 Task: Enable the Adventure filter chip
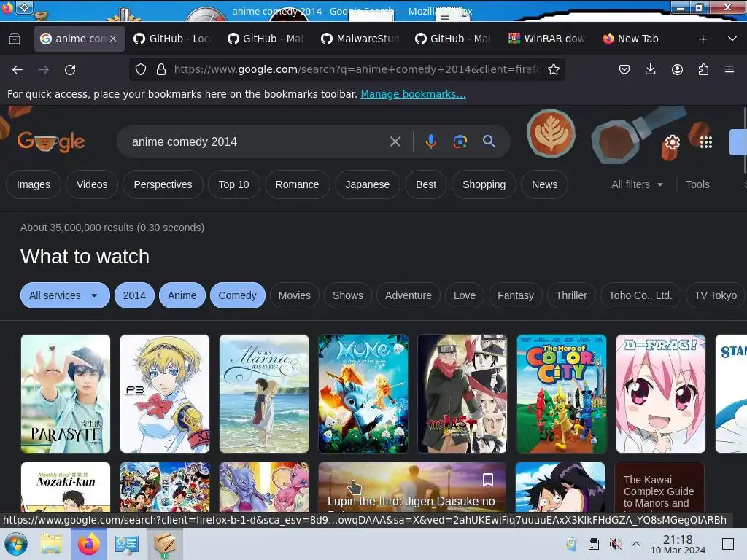pyautogui.click(x=409, y=295)
